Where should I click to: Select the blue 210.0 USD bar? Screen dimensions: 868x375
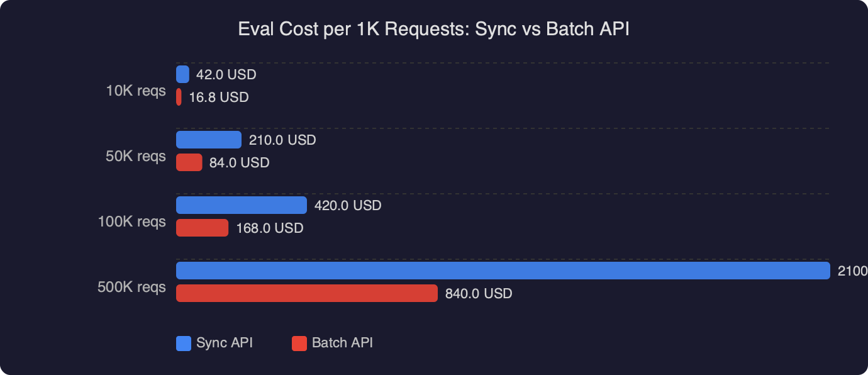[209, 140]
